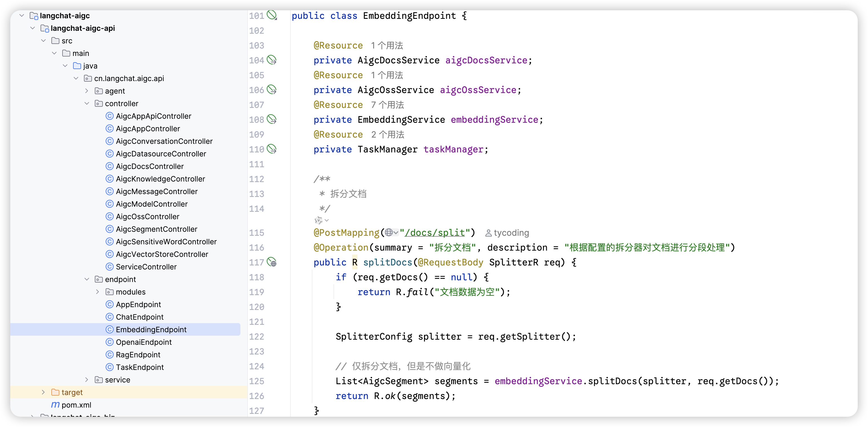Click the gutter icon beside line 108
The height and width of the screenshot is (427, 868).
tap(272, 119)
